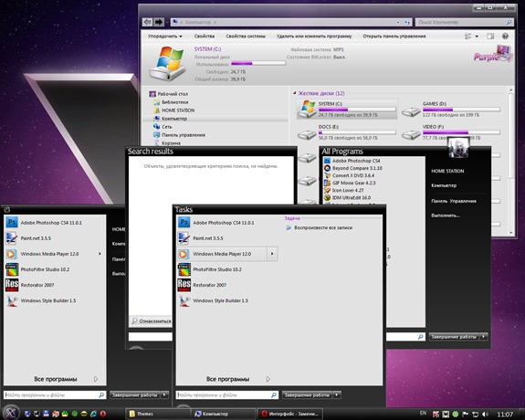Select the DOCS (E:) drive
This screenshot has height=420, width=525.
pyautogui.click(x=347, y=132)
